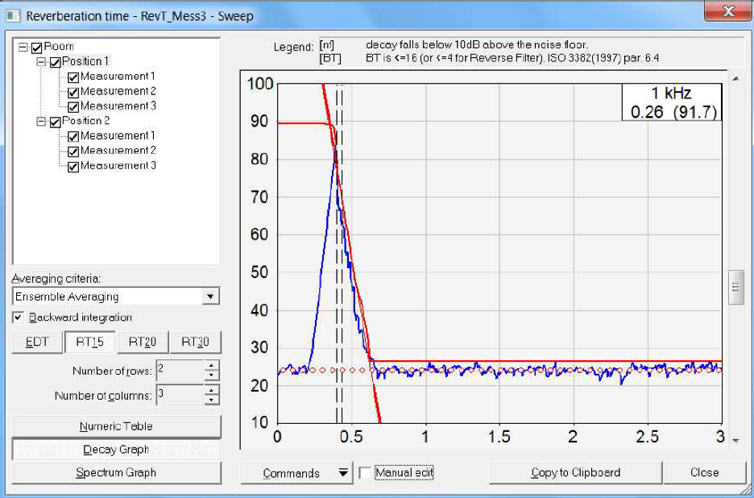Open the Averaging criteria dropdown

[209, 297]
